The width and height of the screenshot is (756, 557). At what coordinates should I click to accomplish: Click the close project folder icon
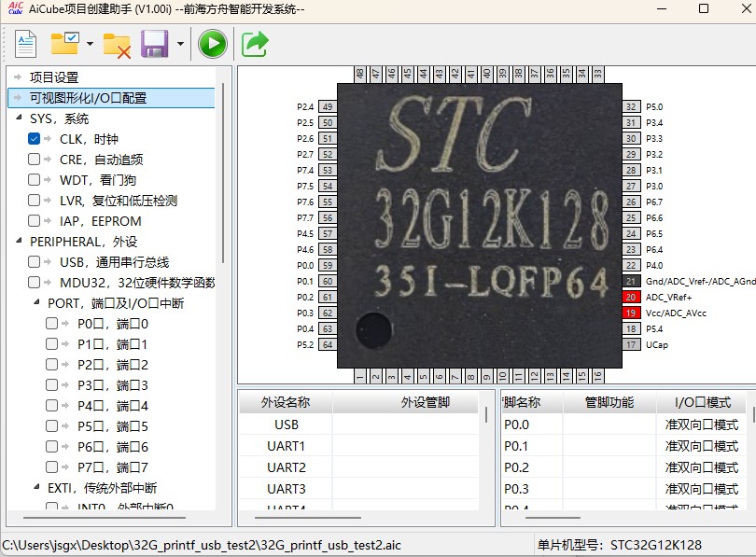(x=118, y=46)
